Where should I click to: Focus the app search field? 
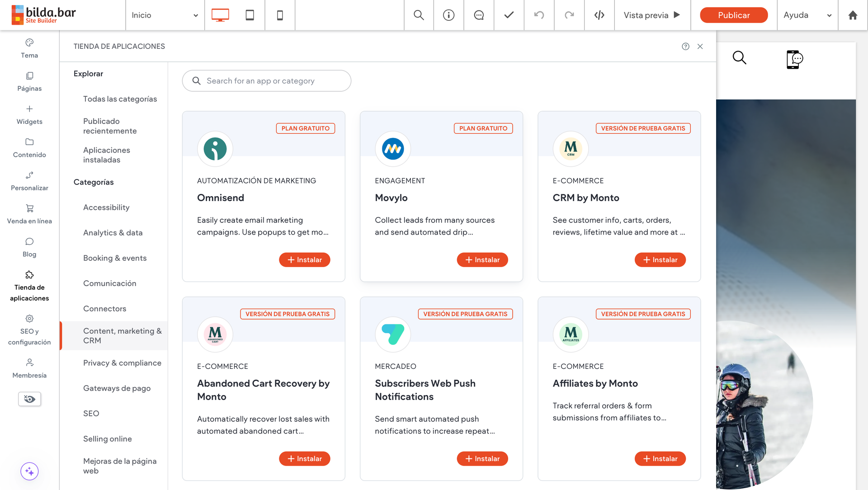pos(267,80)
